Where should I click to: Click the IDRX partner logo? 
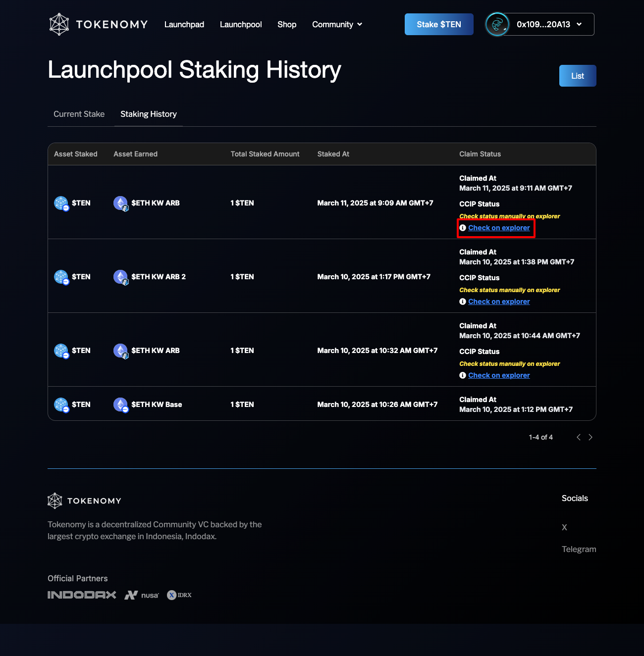click(x=179, y=595)
